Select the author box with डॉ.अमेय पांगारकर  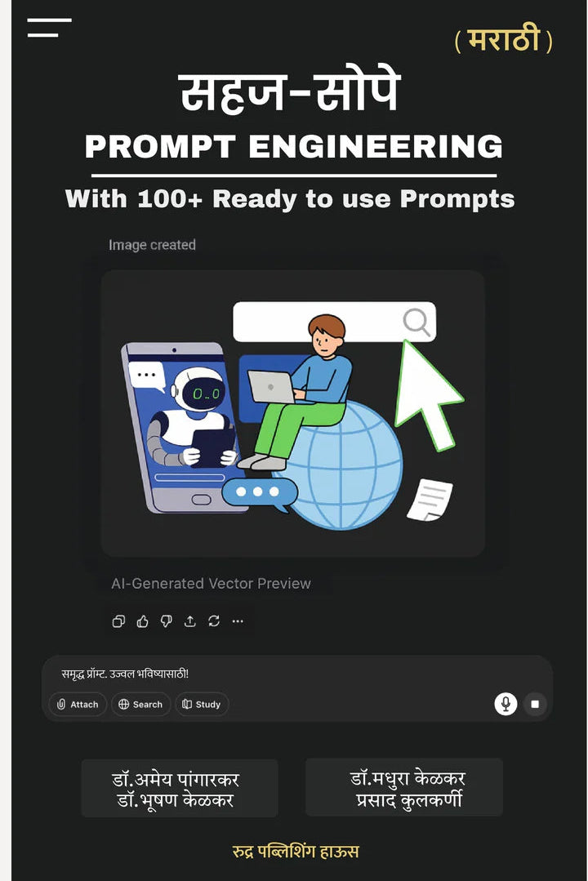[180, 788]
